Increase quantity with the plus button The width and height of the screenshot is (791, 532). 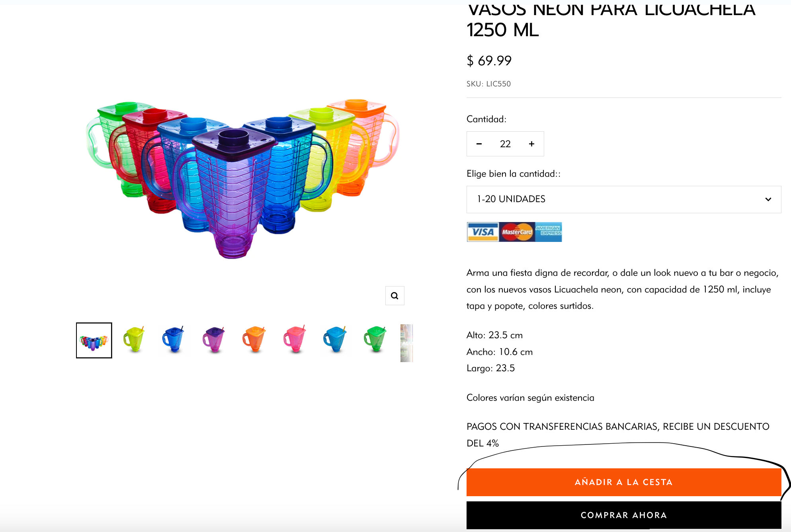click(x=531, y=144)
